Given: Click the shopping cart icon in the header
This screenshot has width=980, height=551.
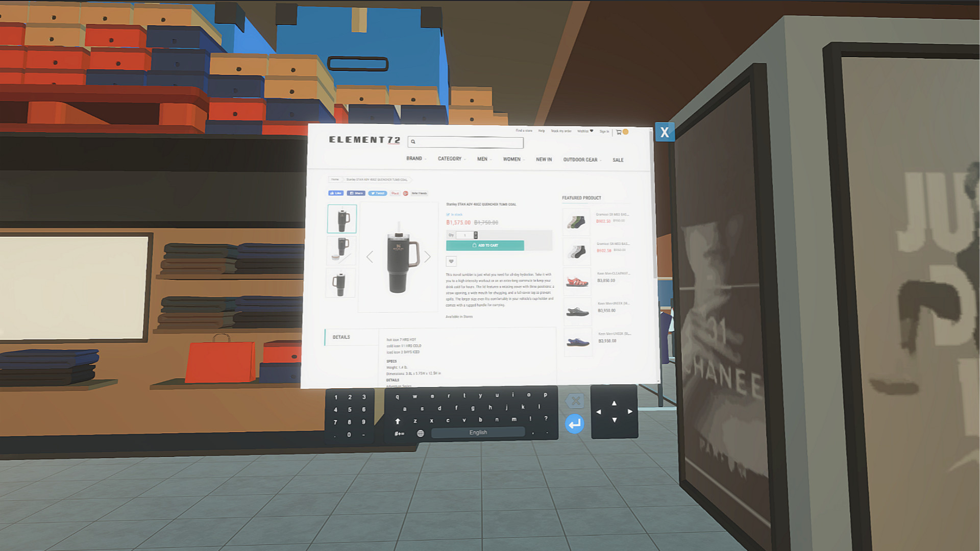Looking at the screenshot, I should pyautogui.click(x=619, y=132).
